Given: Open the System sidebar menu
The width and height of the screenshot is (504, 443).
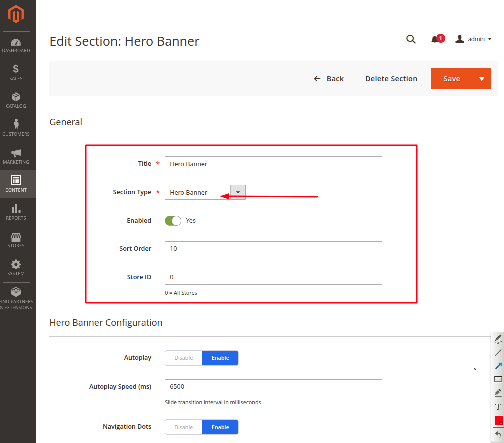Looking at the screenshot, I should (16, 268).
